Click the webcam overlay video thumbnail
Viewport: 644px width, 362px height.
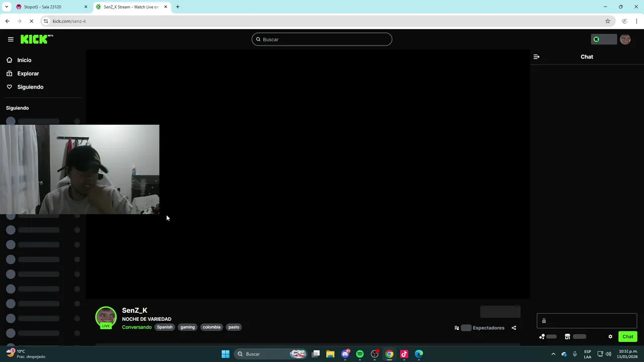(79, 169)
